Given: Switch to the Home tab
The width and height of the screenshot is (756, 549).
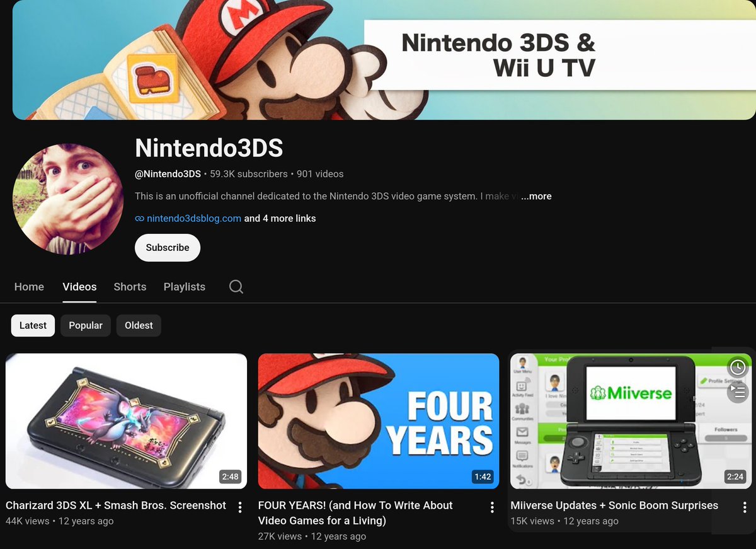Looking at the screenshot, I should 29,287.
